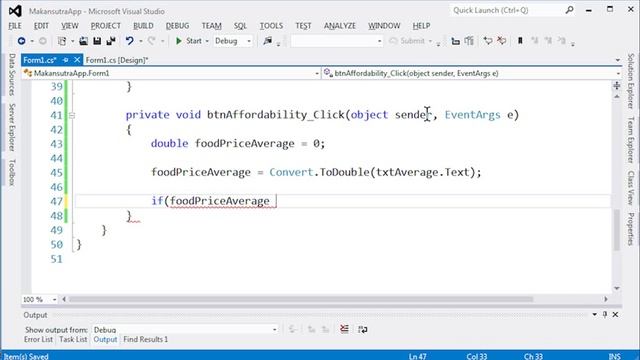Screen dimensions: 640x360
Task: Open the Start button dropdown arrow
Action: point(207,41)
